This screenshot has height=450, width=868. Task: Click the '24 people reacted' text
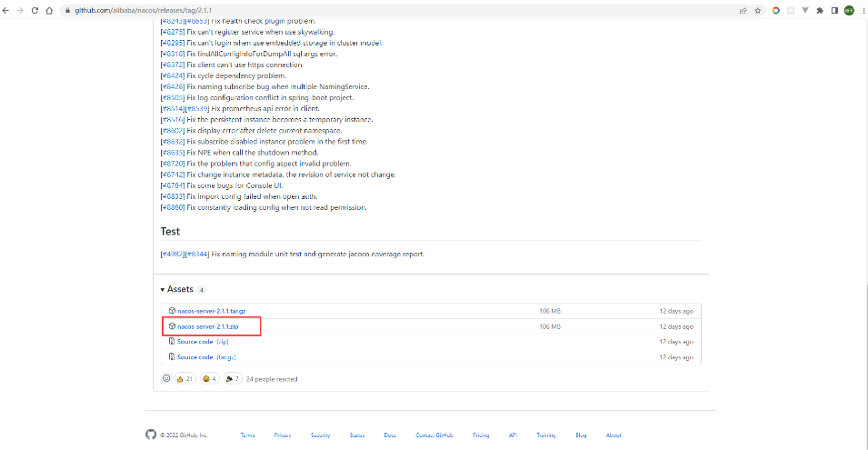click(x=272, y=379)
